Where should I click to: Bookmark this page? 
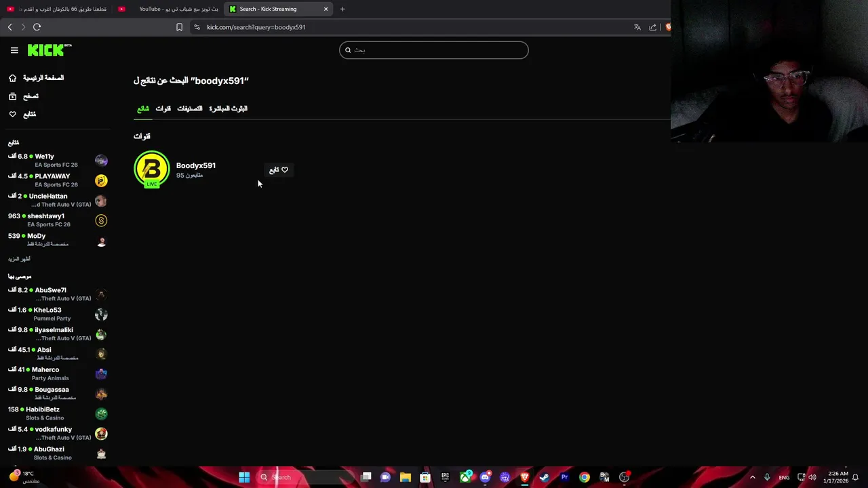tap(179, 27)
